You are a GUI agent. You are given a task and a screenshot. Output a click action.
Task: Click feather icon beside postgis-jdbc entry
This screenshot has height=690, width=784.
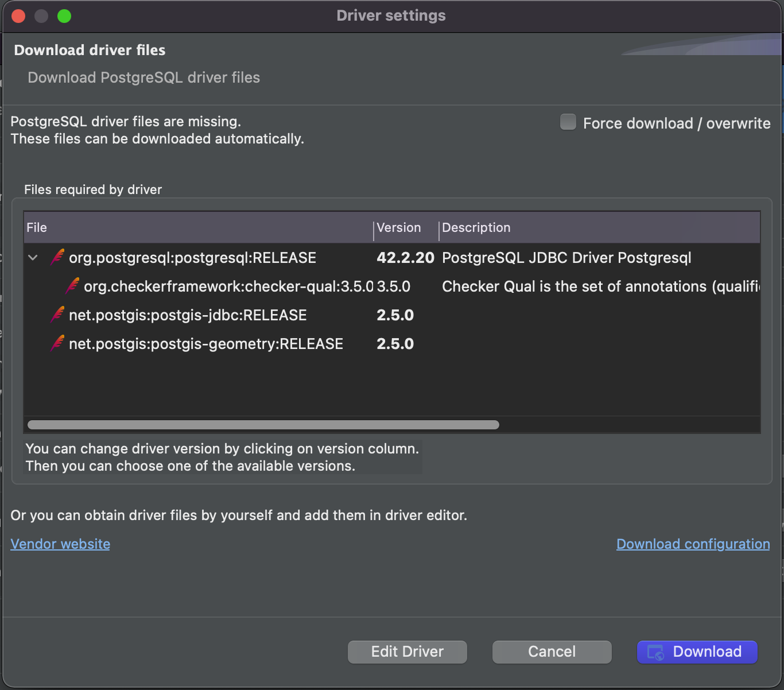click(57, 315)
